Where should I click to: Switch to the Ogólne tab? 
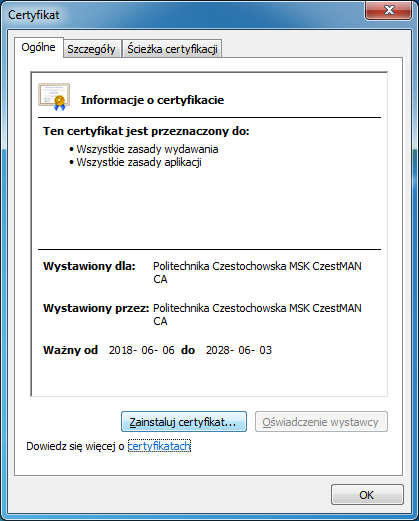pyautogui.click(x=39, y=47)
